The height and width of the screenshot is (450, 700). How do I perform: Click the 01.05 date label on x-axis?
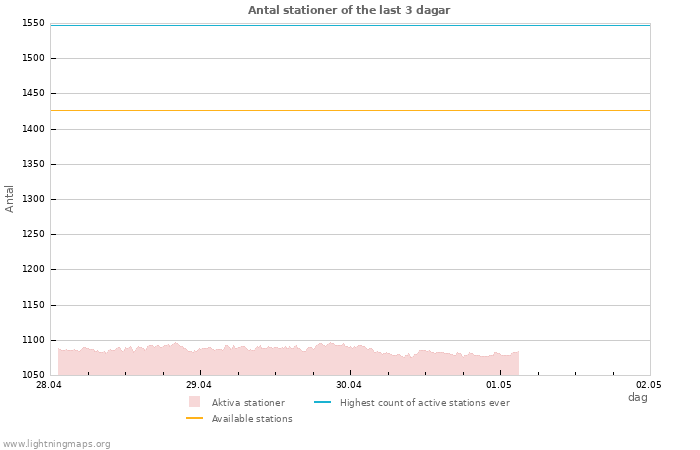[499, 385]
